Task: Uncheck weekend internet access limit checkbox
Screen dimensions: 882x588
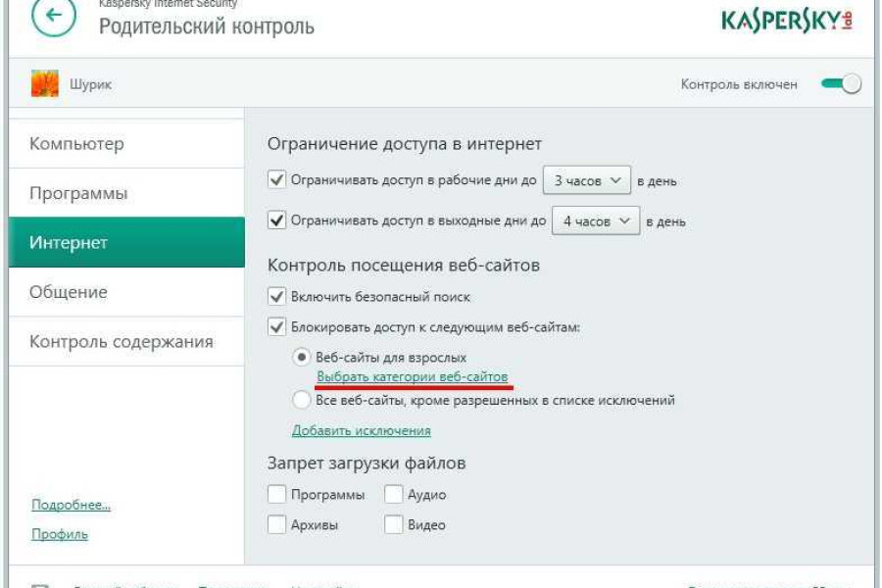Action: [x=277, y=220]
